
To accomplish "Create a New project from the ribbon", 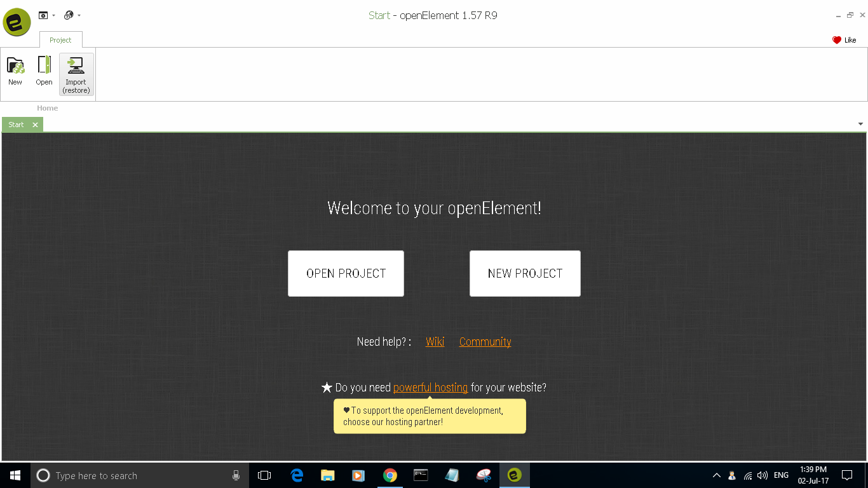I will coord(15,71).
